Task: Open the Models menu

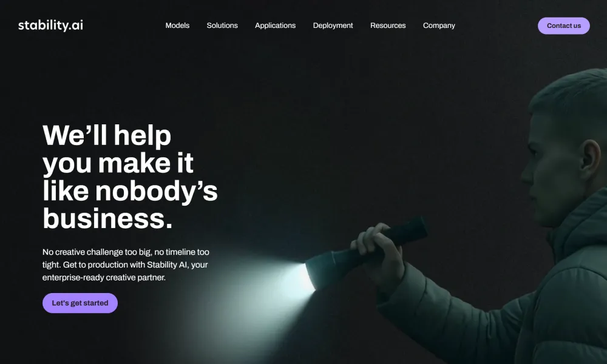Action: (x=177, y=25)
